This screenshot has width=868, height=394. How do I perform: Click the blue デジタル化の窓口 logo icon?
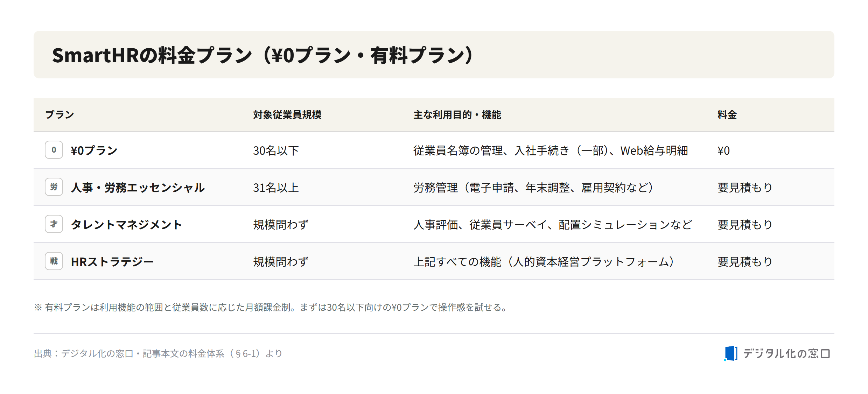[x=731, y=353]
